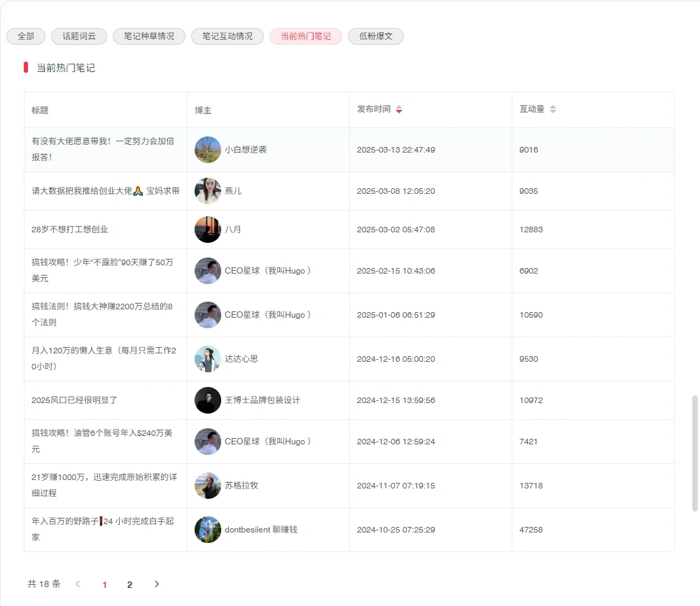Click 燕儿's profile avatar

tap(207, 190)
